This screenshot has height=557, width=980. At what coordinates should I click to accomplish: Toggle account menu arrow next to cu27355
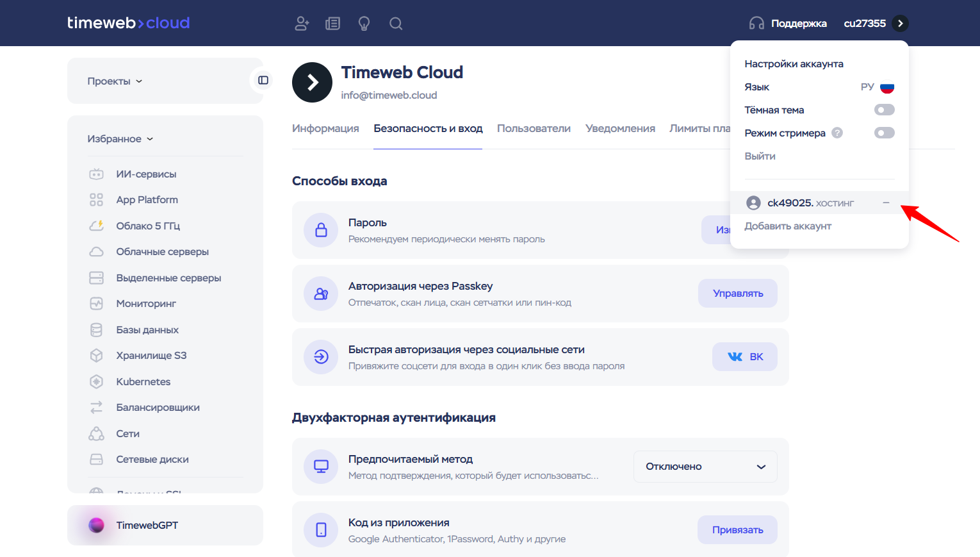click(x=900, y=23)
